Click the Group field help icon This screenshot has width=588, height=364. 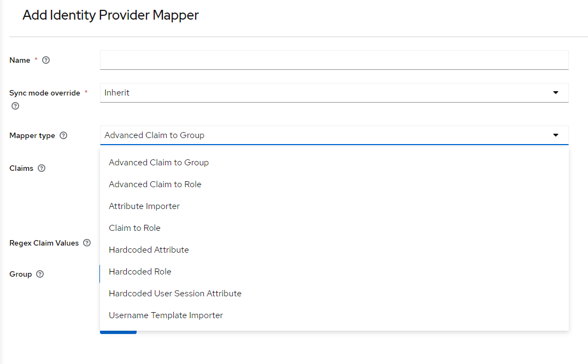[x=41, y=274]
